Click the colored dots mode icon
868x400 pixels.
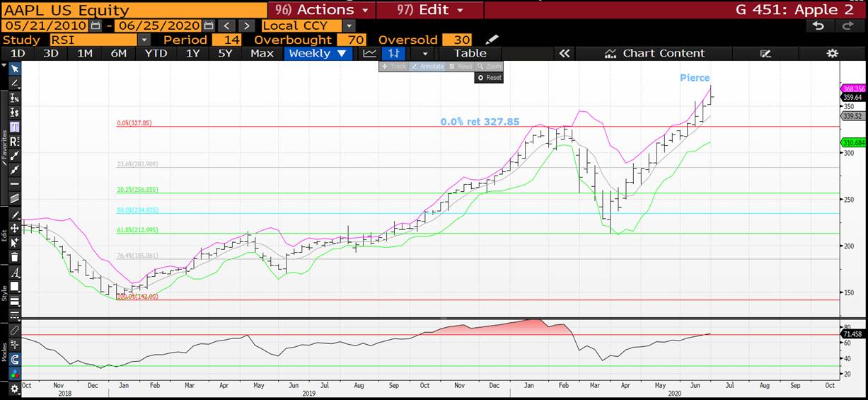pos(15,374)
